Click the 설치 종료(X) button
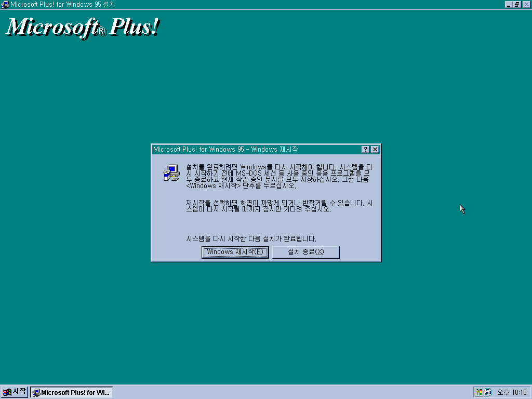The image size is (532, 399). point(305,252)
